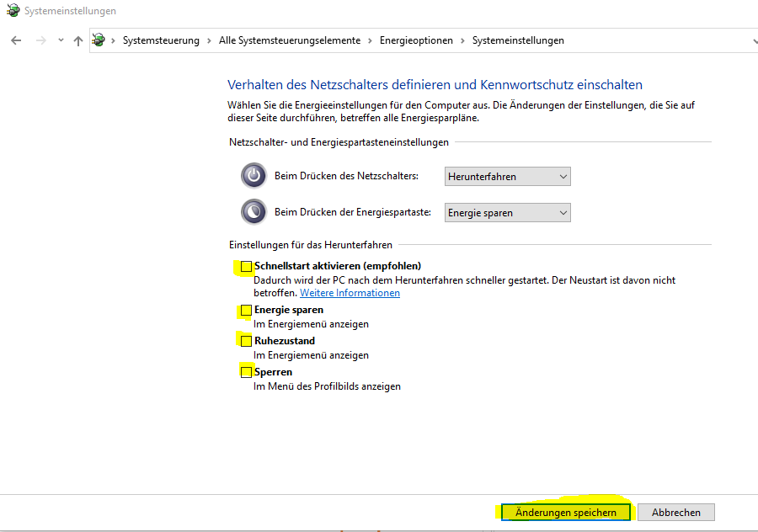
Task: Click heading 'Verhalten des Netzschalters definieren'
Action: tap(435, 84)
